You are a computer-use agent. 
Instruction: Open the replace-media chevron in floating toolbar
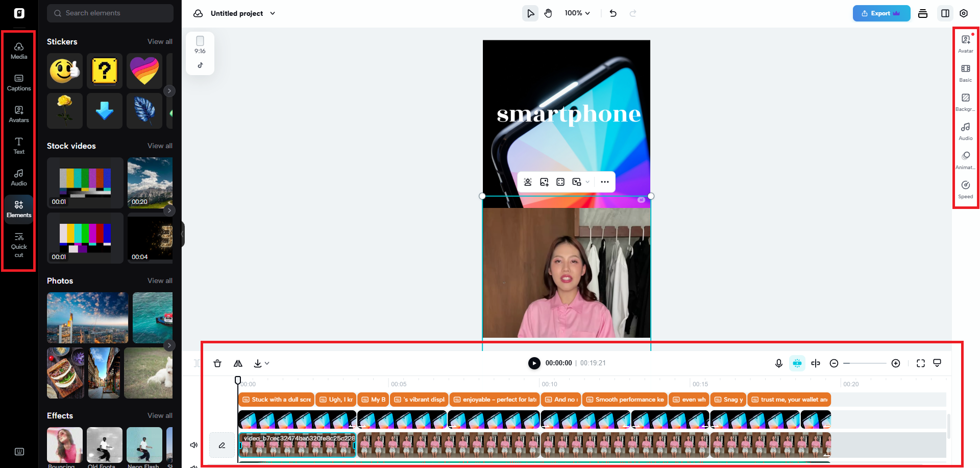pos(587,181)
